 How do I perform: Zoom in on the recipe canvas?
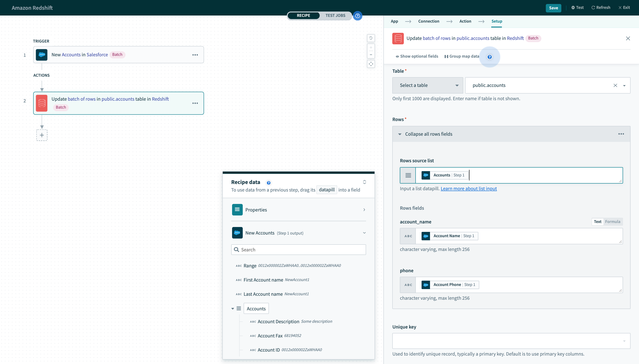click(371, 47)
